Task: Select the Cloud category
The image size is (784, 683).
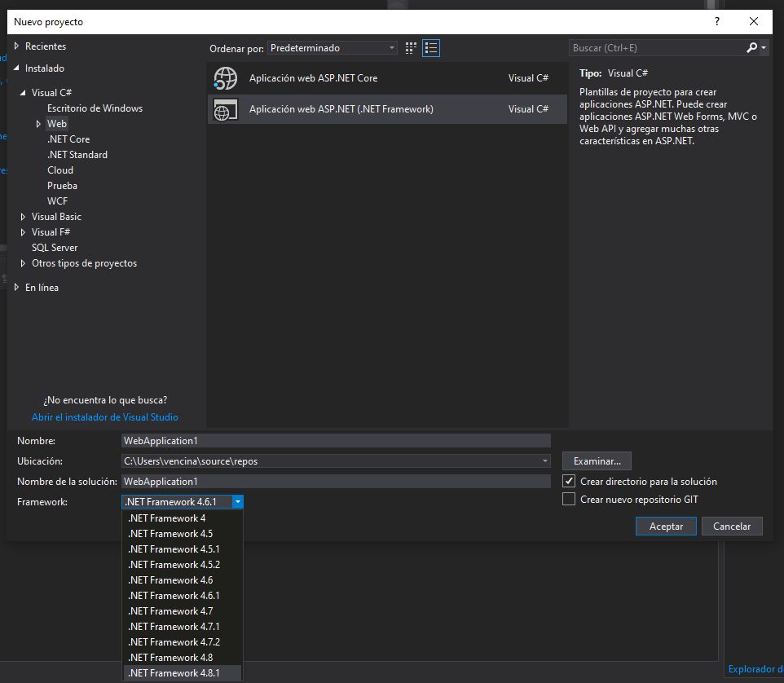Action: click(60, 170)
